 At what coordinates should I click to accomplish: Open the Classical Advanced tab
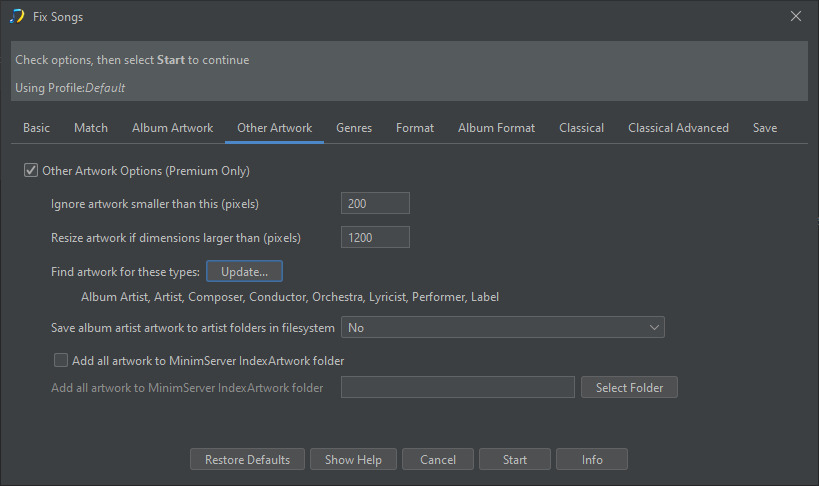(678, 128)
